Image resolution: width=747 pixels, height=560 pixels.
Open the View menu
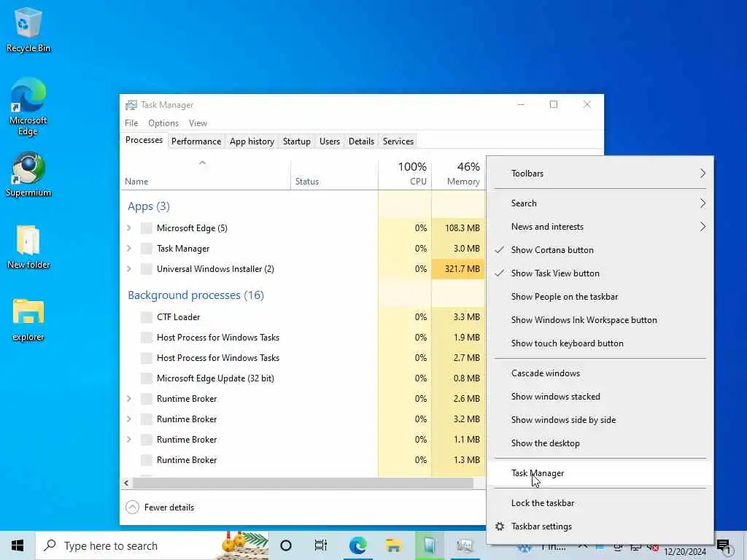[198, 123]
